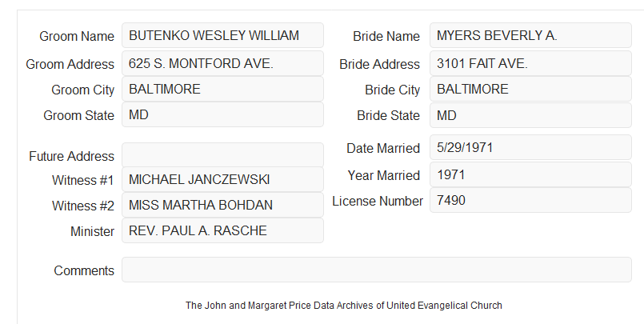Select the empty Future Address field
The height and width of the screenshot is (324, 644).
click(x=222, y=155)
